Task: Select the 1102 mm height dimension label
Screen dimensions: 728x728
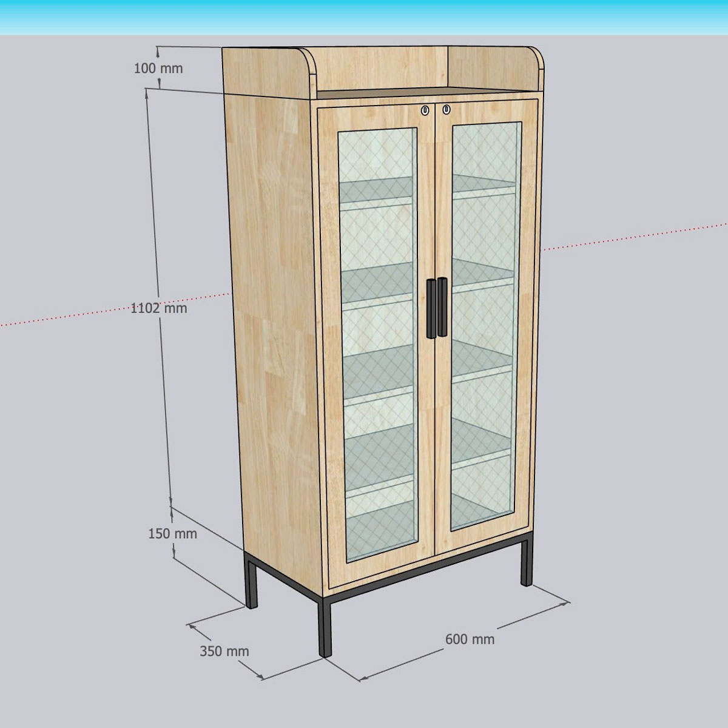Action: (x=160, y=308)
